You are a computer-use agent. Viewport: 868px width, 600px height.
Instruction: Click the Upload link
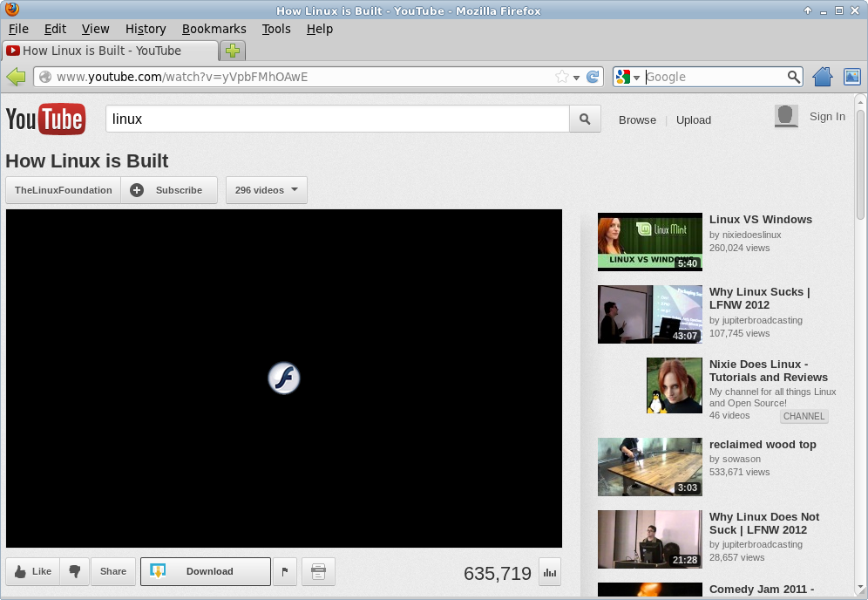tap(694, 120)
